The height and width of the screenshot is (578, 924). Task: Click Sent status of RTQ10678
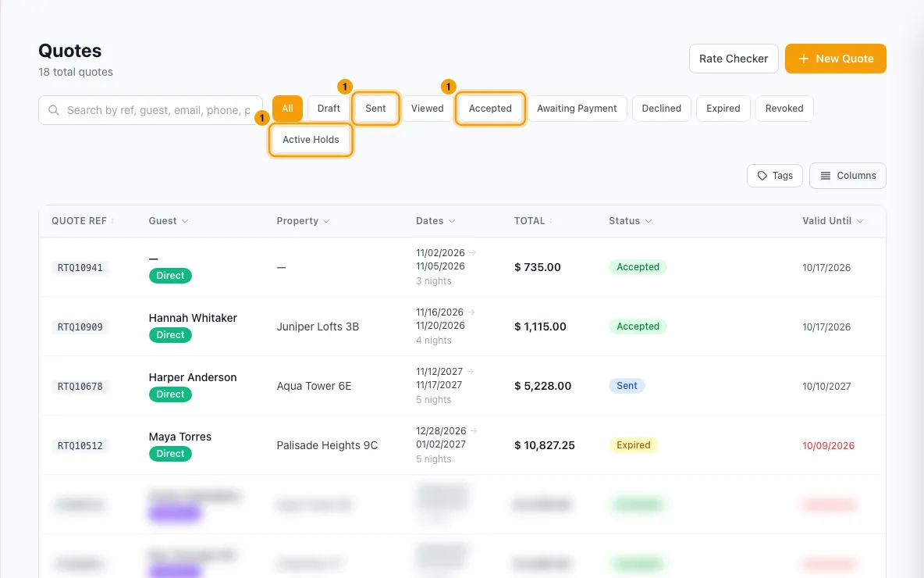(627, 386)
